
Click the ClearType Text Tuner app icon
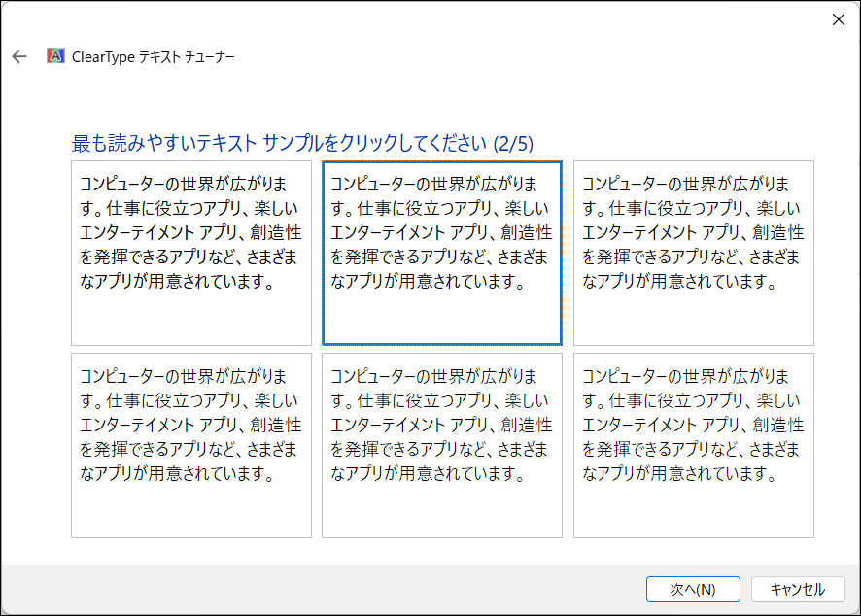56,56
